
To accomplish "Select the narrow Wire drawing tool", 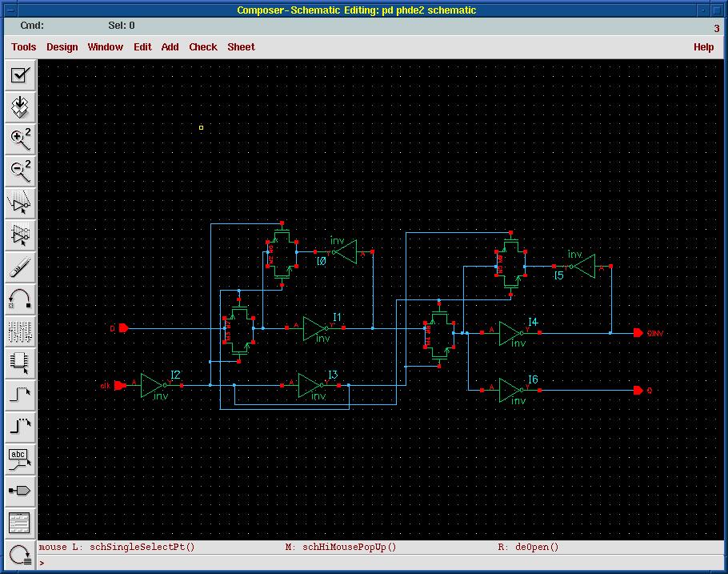I will (19, 395).
